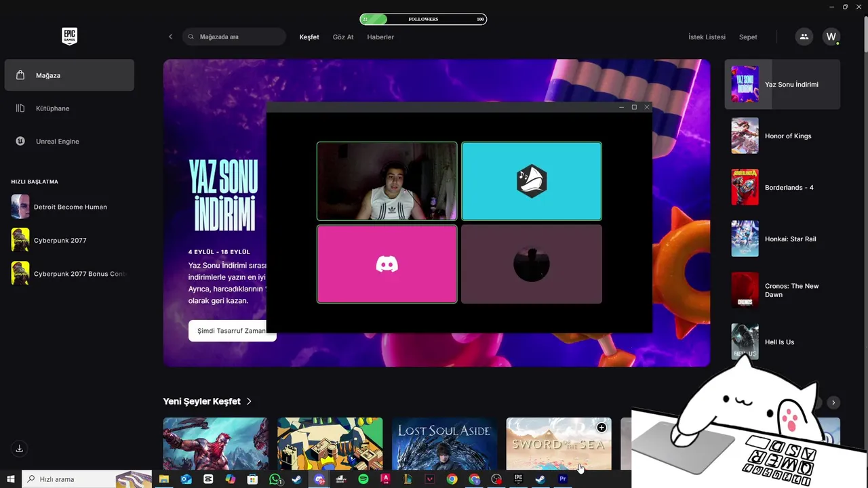The width and height of the screenshot is (868, 488).
Task: Open the red warrior game card
Action: (x=216, y=444)
